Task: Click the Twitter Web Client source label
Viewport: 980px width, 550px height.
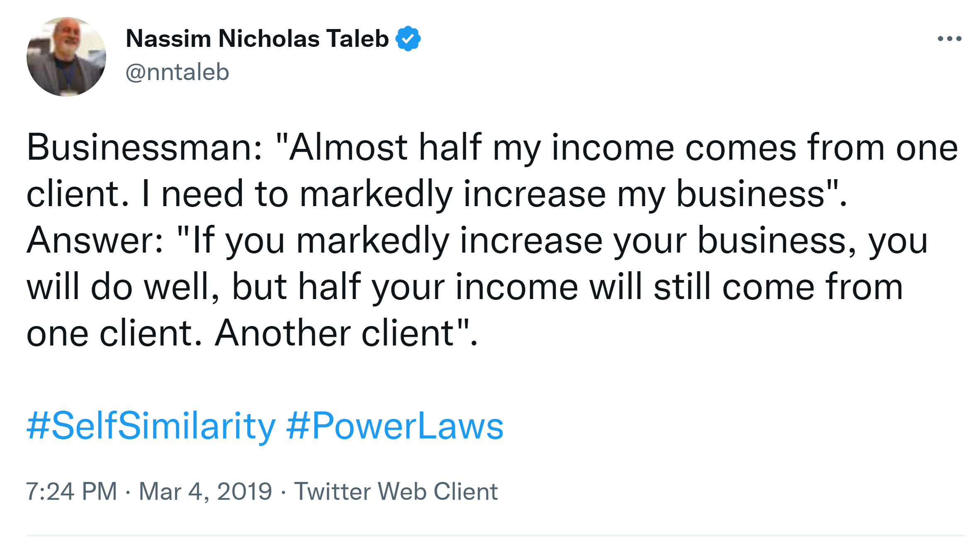Action: click(x=396, y=492)
